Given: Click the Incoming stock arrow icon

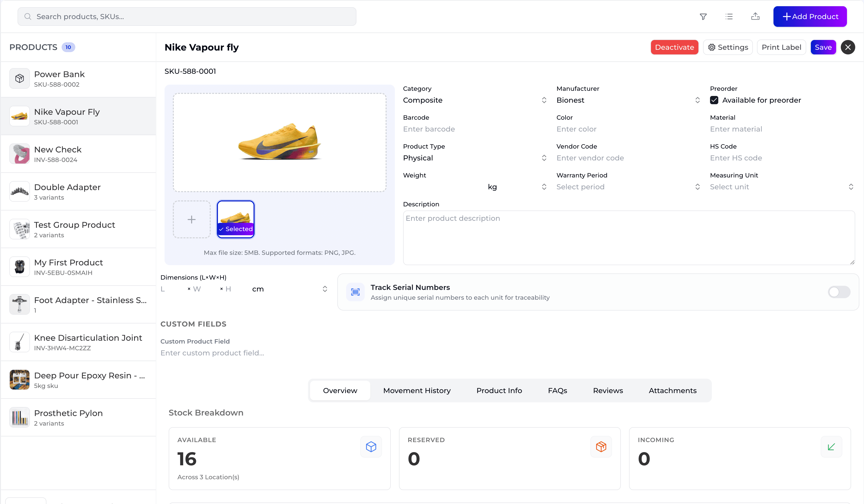Looking at the screenshot, I should coord(831,447).
